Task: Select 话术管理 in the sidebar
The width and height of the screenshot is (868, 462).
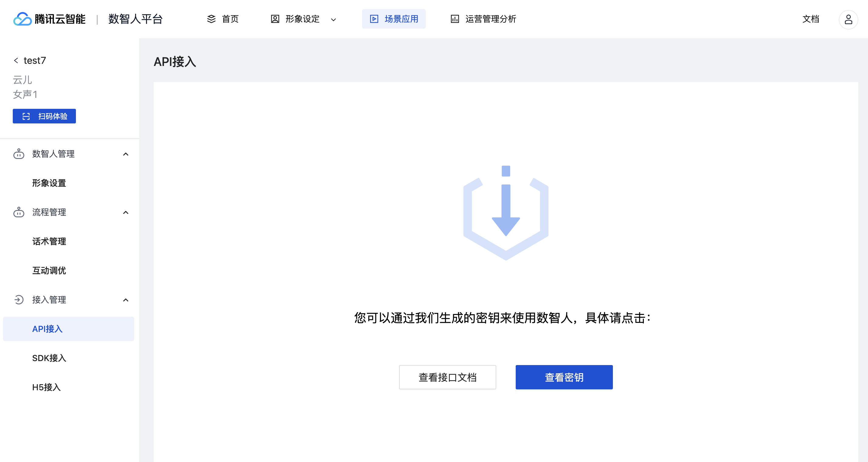Action: 49,241
